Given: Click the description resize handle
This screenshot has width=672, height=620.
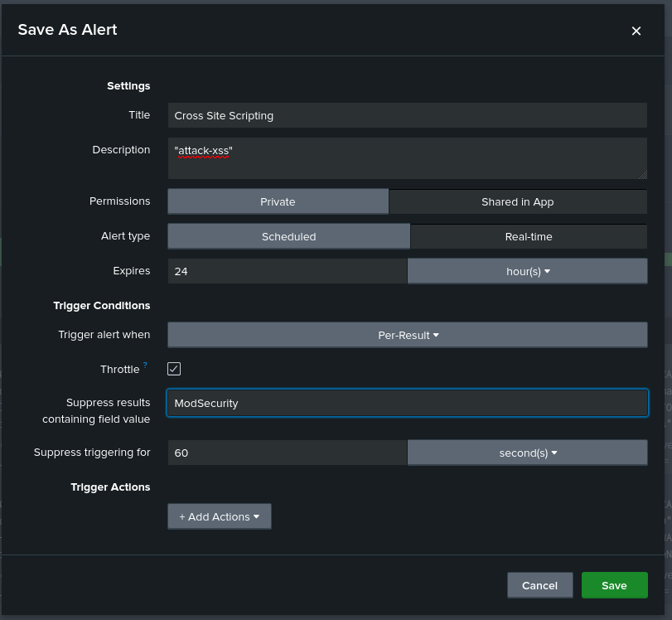Looking at the screenshot, I should [x=643, y=175].
